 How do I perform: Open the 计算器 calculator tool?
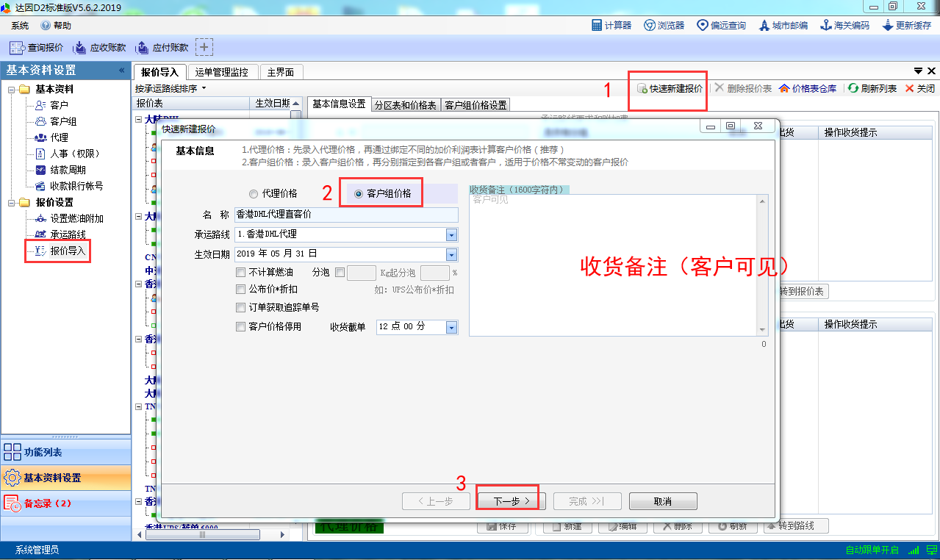[x=611, y=25]
